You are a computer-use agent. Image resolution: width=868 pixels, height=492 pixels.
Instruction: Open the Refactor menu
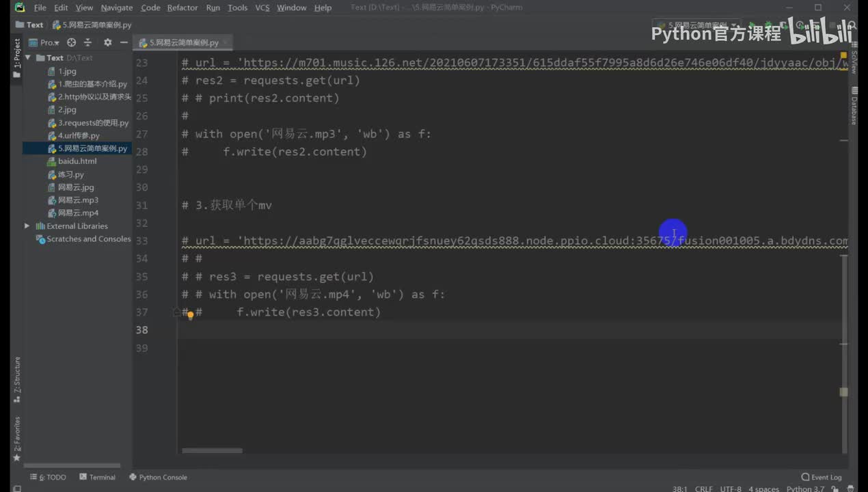(x=182, y=8)
